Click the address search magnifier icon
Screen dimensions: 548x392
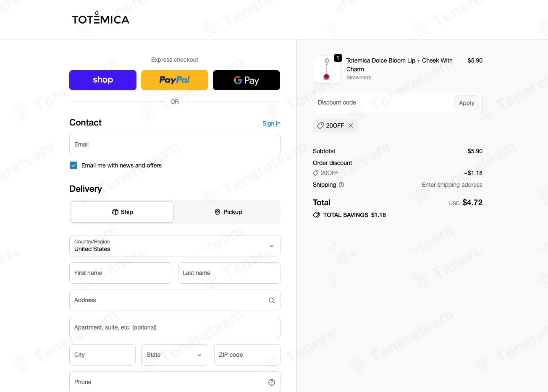(x=272, y=301)
